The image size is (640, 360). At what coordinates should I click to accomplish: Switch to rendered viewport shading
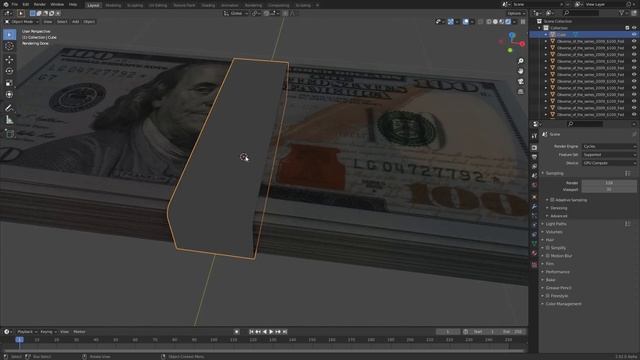tap(508, 22)
